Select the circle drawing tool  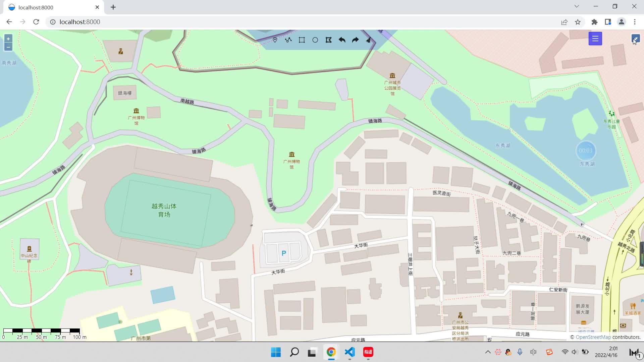click(315, 40)
